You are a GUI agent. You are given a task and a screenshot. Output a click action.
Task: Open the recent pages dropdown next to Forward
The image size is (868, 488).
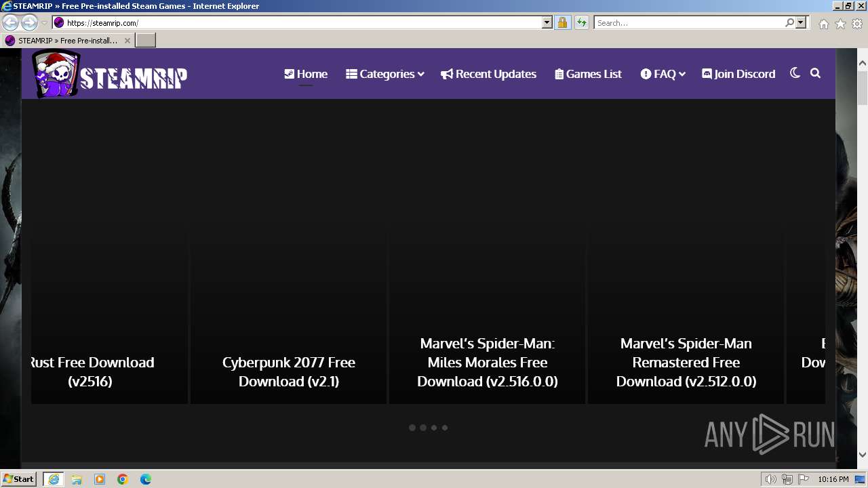(x=44, y=23)
